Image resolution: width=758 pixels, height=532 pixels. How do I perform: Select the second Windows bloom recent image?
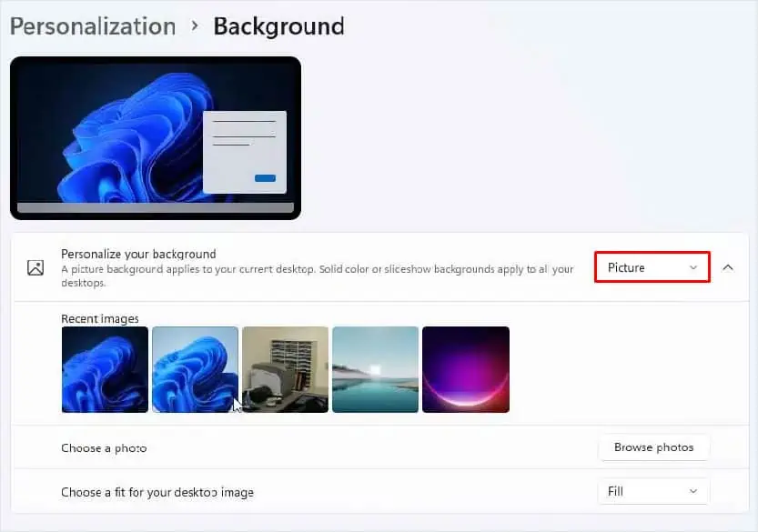[194, 369]
